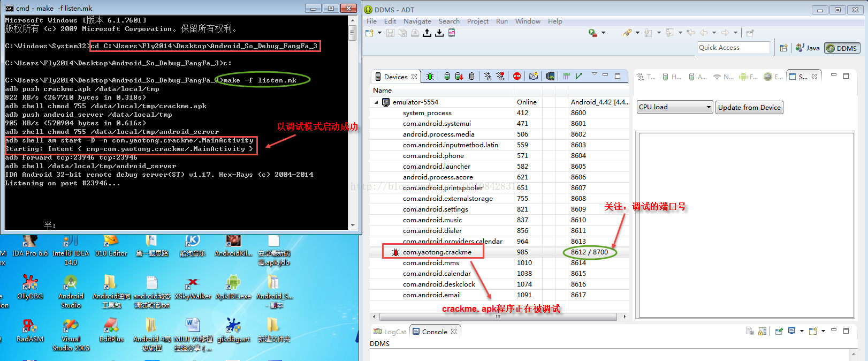Click the red Stop Process icon
The width and height of the screenshot is (868, 361).
pos(517,77)
